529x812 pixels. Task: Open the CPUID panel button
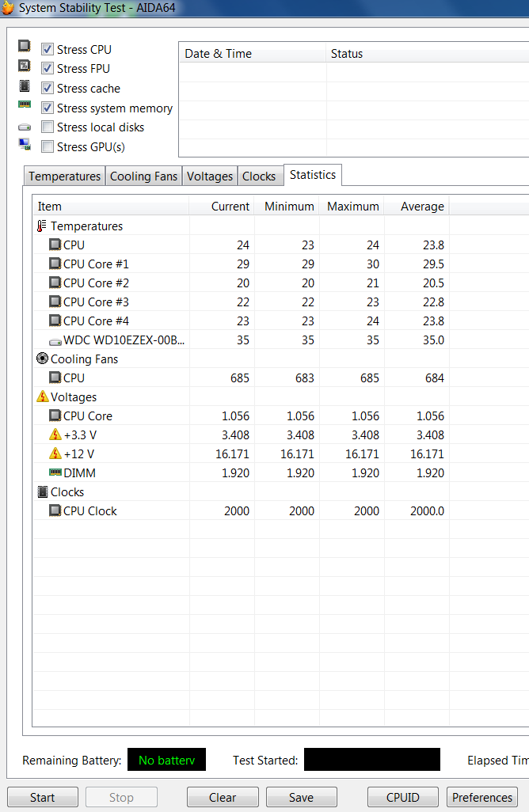402,797
